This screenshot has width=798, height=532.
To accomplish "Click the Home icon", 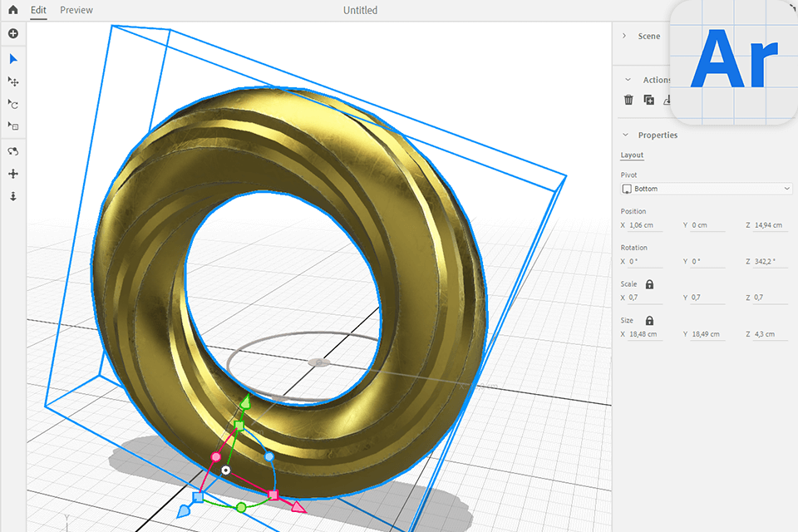I will 12,10.
